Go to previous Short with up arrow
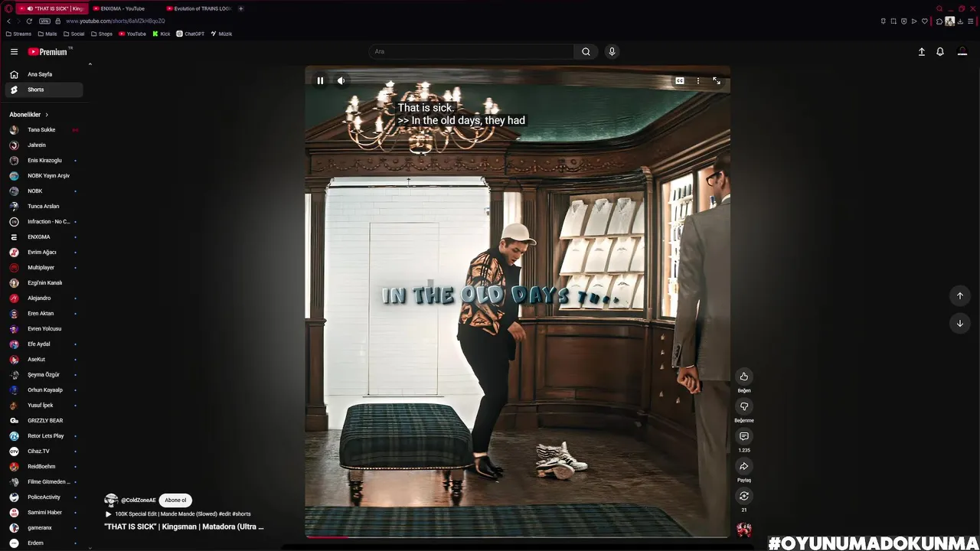Screen dimensions: 980x551 (x=959, y=295)
